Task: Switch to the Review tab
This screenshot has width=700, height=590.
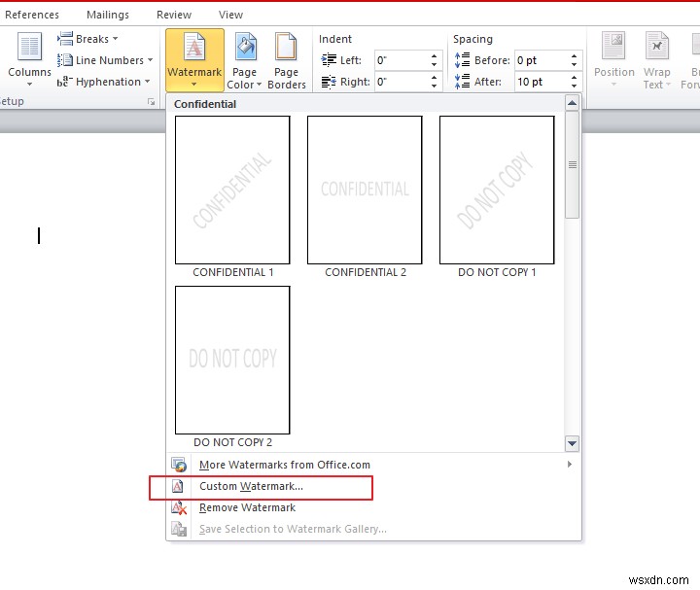Action: pyautogui.click(x=174, y=15)
